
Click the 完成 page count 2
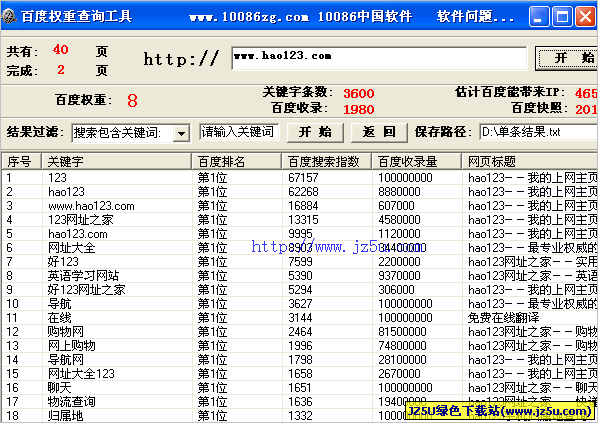click(61, 70)
